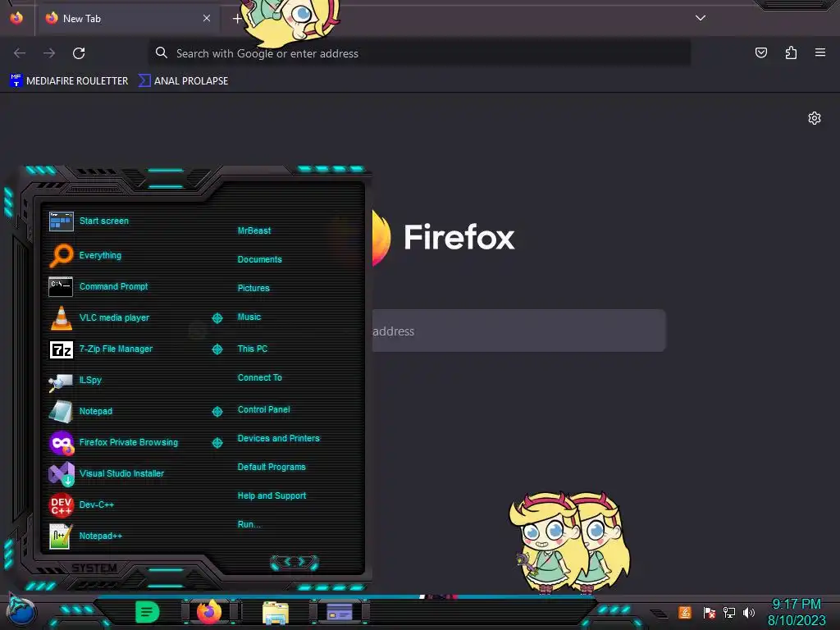The height and width of the screenshot is (630, 840).
Task: Launch ILSpy icon
Action: (x=61, y=381)
